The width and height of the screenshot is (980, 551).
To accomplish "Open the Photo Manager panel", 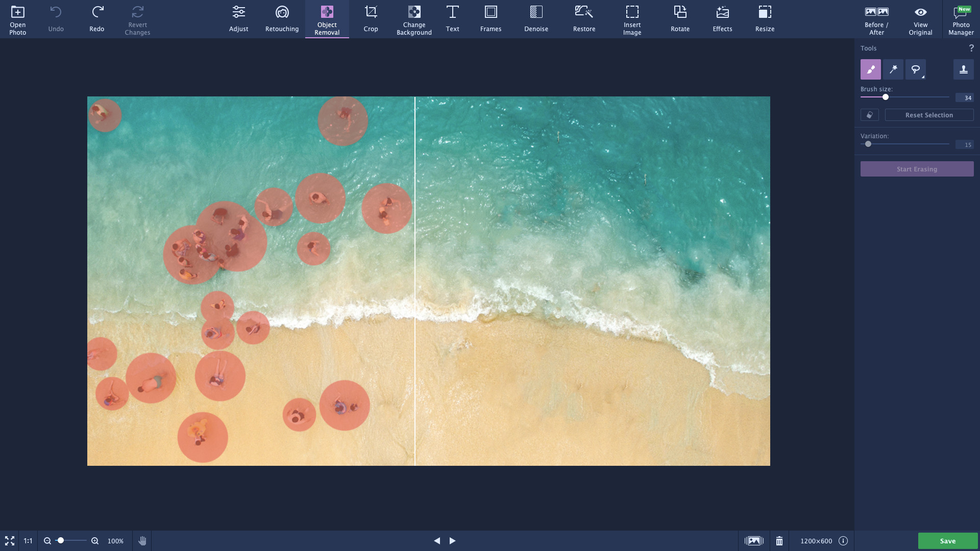I will coord(961,19).
